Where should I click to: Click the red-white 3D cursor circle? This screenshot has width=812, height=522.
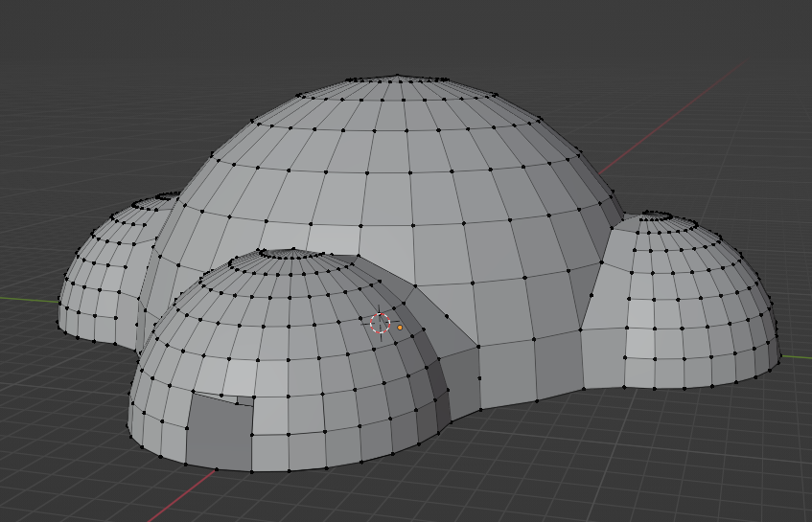(x=380, y=323)
